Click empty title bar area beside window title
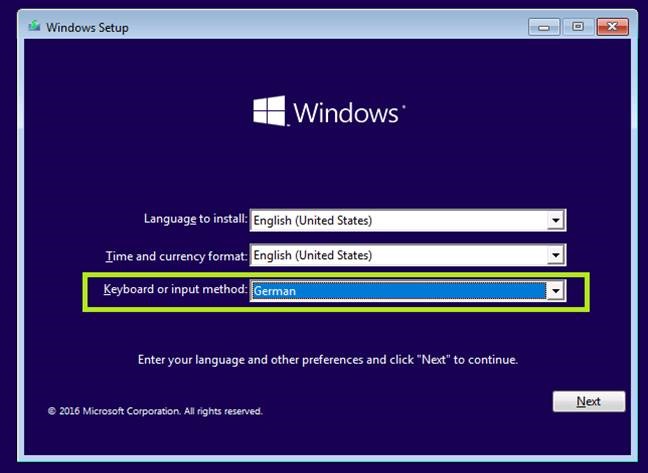The image size is (648, 473). [x=330, y=27]
